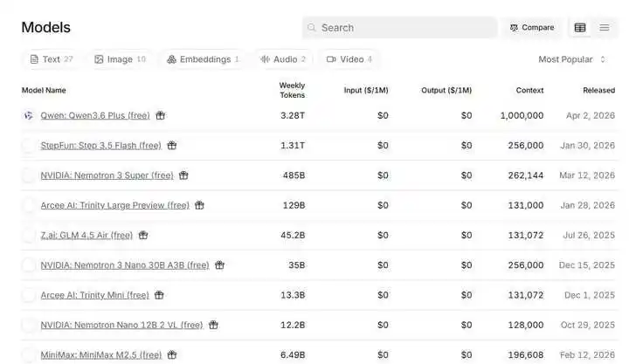Filter models by Image modality

pos(120,59)
